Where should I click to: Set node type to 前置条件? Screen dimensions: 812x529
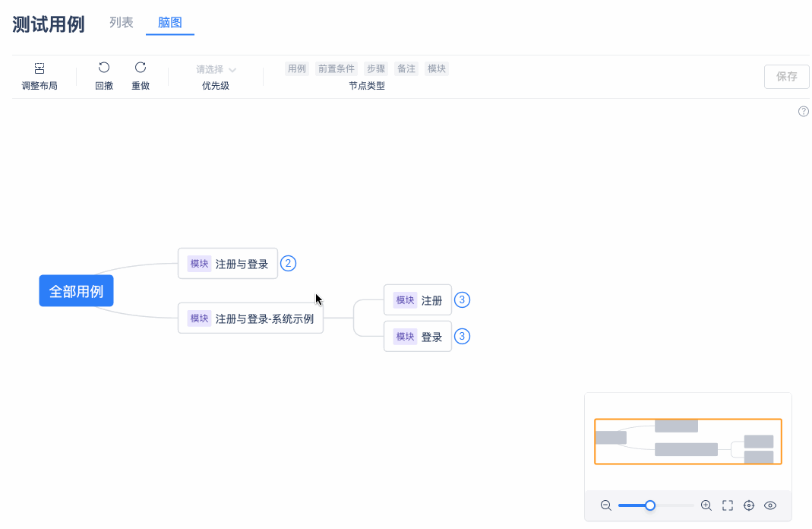coord(336,69)
